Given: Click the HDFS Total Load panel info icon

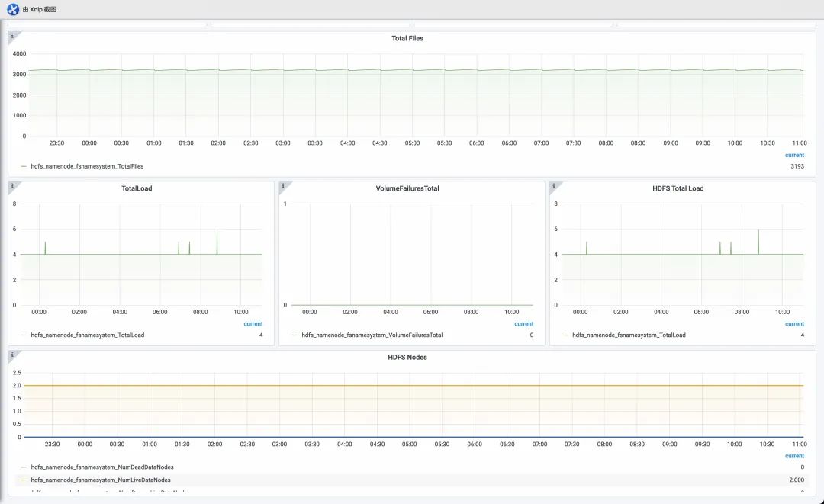Looking at the screenshot, I should click(553, 186).
